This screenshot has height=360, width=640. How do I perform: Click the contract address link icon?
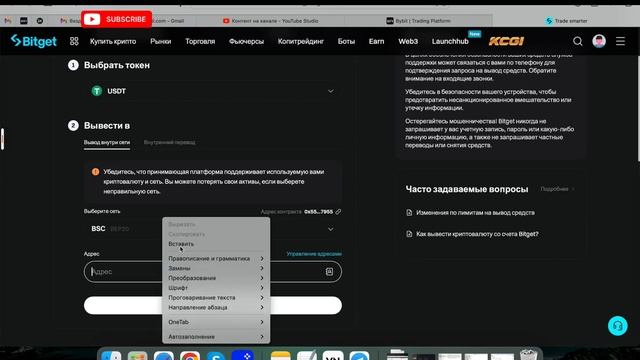pos(338,211)
